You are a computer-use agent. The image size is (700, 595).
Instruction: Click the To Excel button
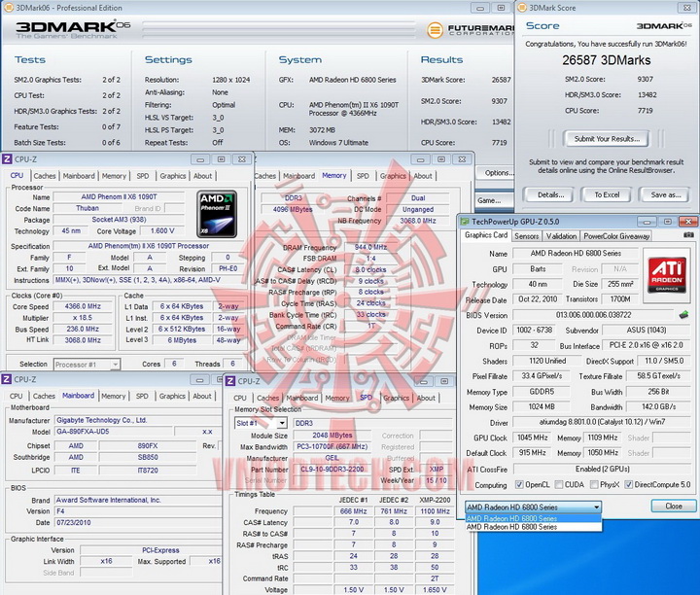(607, 194)
